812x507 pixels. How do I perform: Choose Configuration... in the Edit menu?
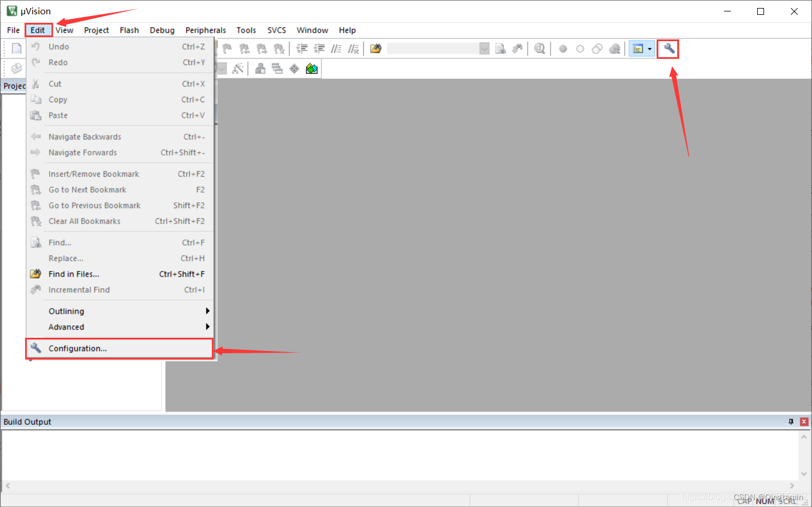[x=120, y=349]
